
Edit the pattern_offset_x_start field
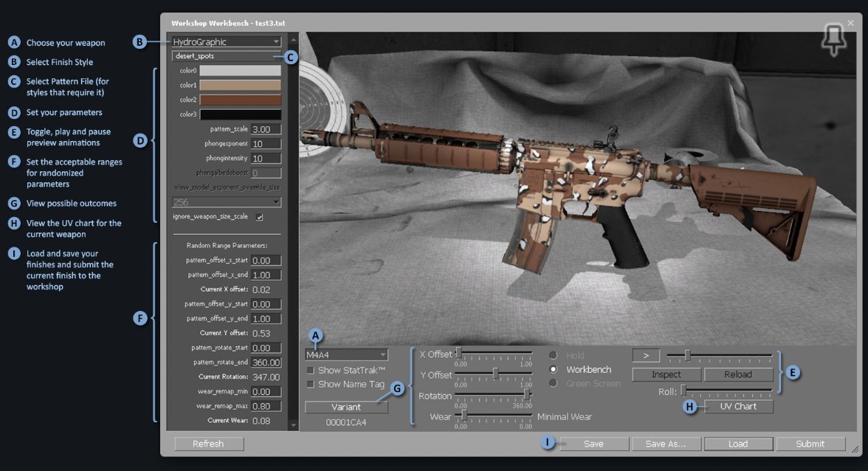click(266, 260)
